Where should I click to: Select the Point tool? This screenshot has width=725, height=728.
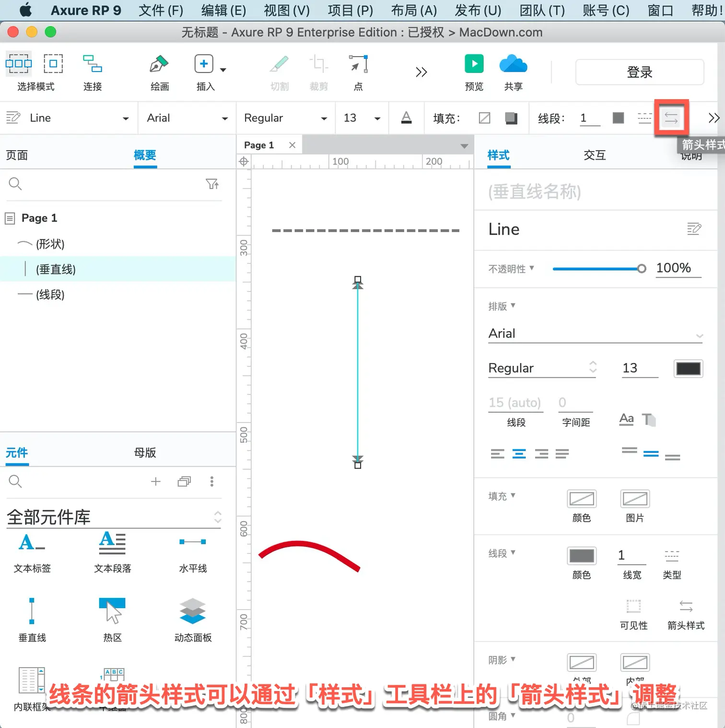point(358,64)
